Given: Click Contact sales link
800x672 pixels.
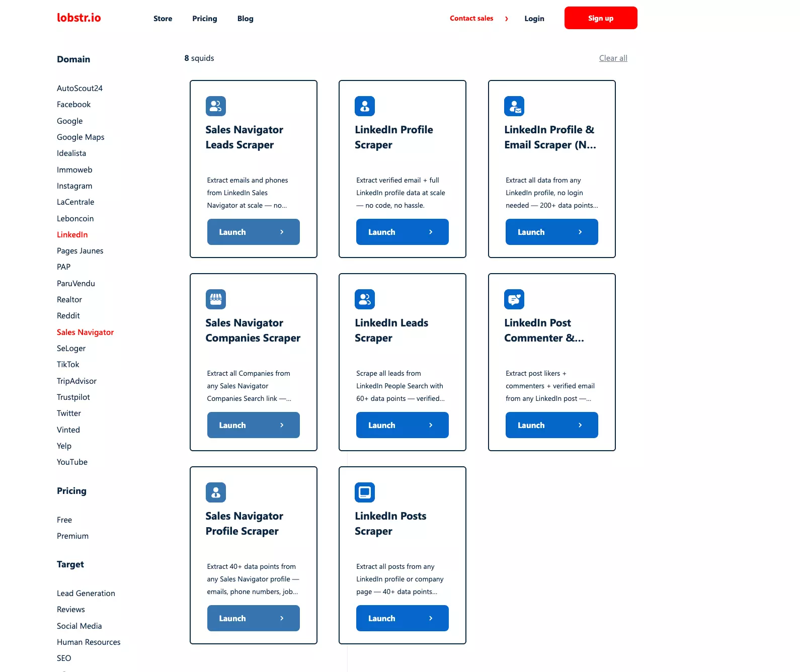Looking at the screenshot, I should [471, 18].
